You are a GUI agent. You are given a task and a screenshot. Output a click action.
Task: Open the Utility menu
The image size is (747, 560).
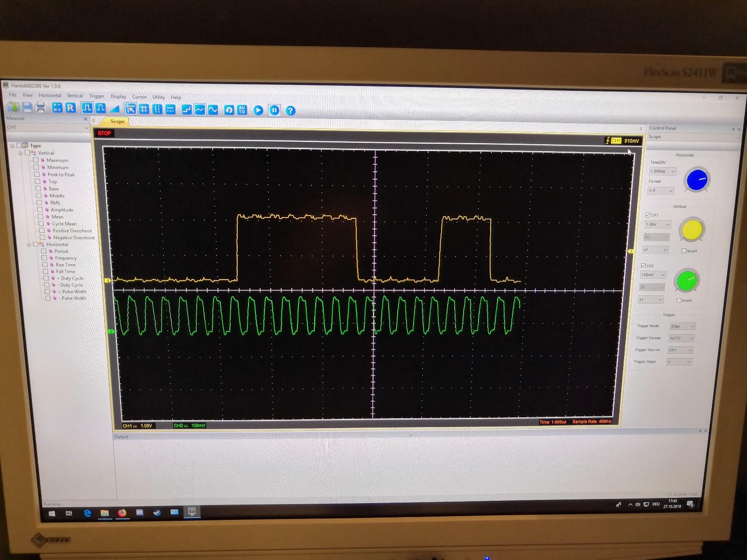coord(158,97)
